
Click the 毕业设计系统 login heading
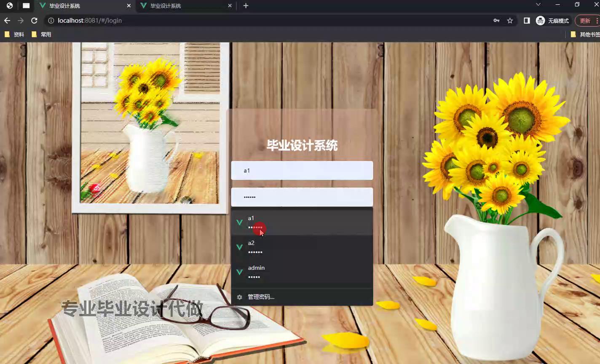coord(302,146)
